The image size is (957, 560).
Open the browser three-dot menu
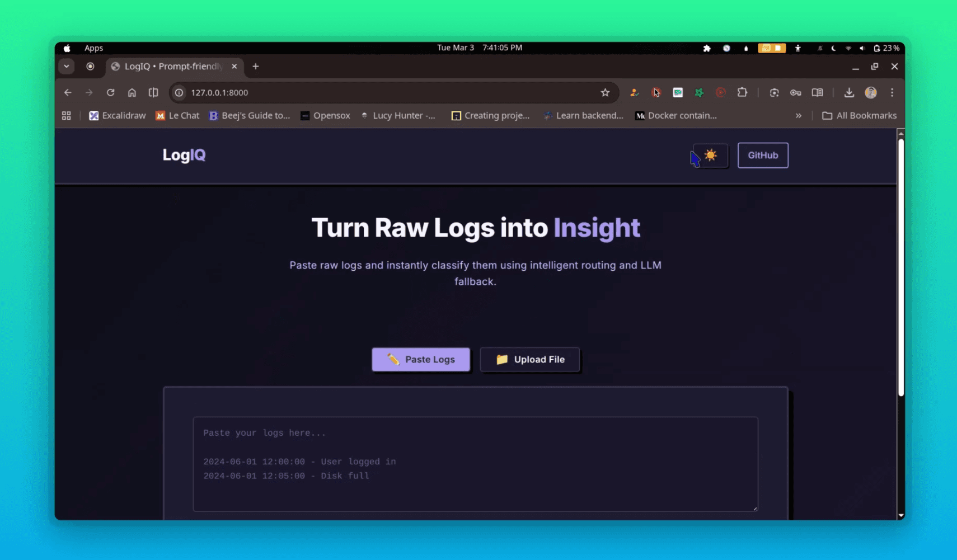point(892,93)
